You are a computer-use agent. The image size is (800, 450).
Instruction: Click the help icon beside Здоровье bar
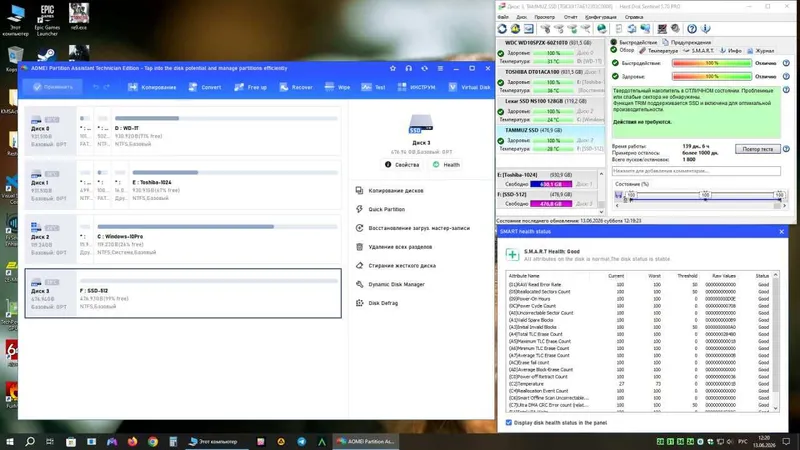786,77
